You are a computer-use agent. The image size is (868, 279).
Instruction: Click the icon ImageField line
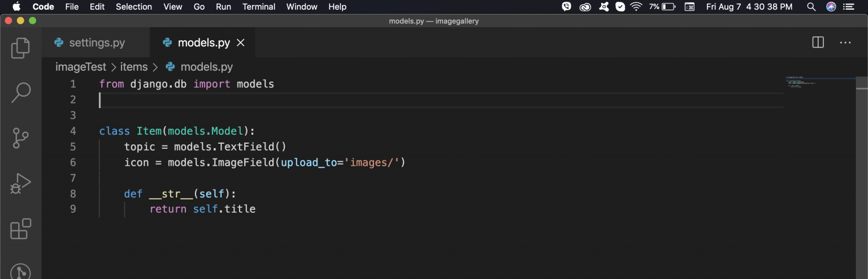265,163
